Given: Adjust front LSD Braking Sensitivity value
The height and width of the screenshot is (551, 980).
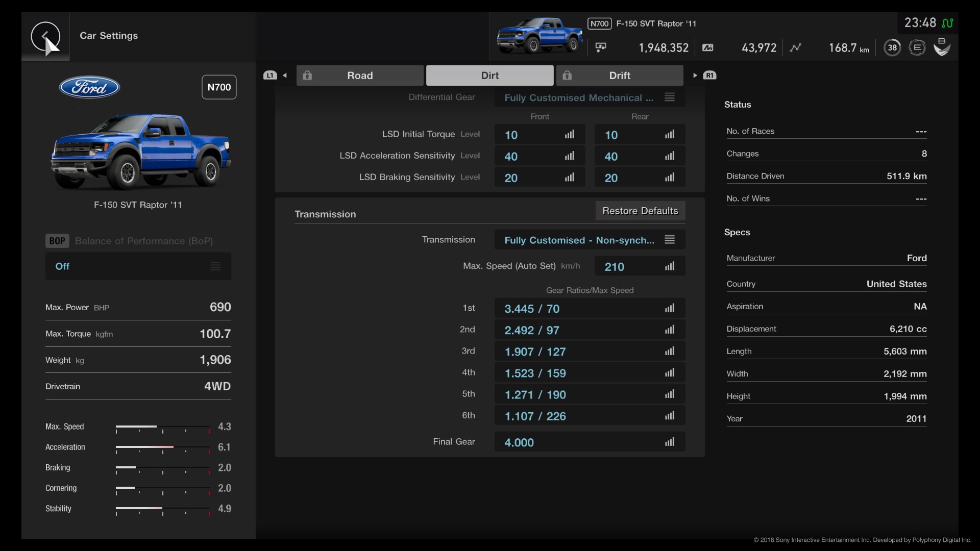Looking at the screenshot, I should (540, 178).
